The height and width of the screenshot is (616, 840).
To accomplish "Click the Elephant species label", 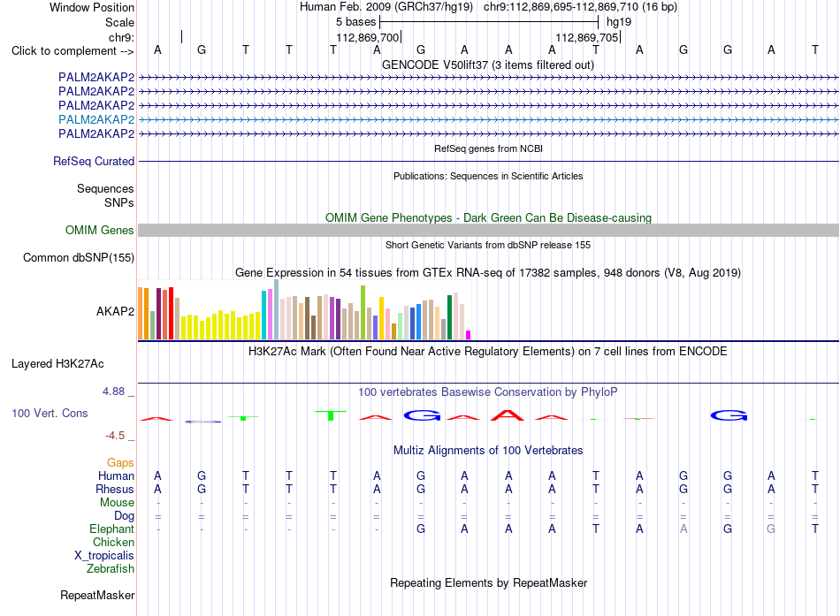I will coord(112,529).
